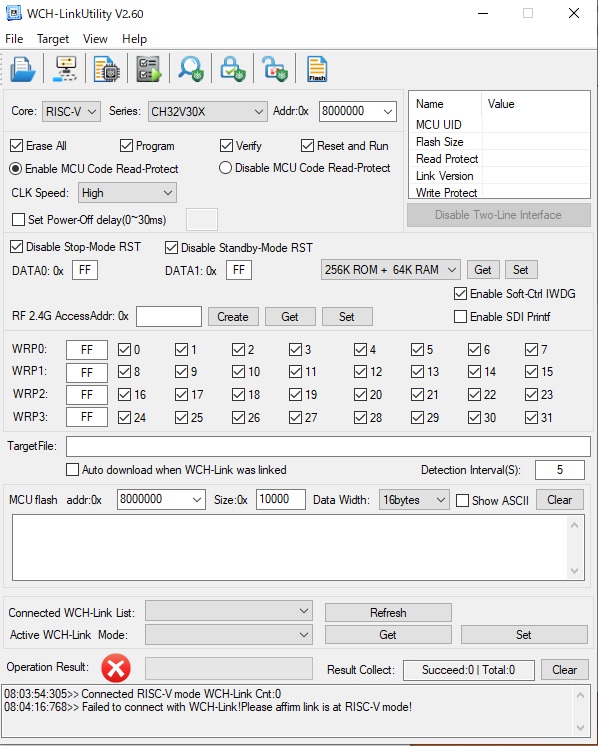Click Create for RF AccessAddr
The image size is (598, 746).
[233, 316]
